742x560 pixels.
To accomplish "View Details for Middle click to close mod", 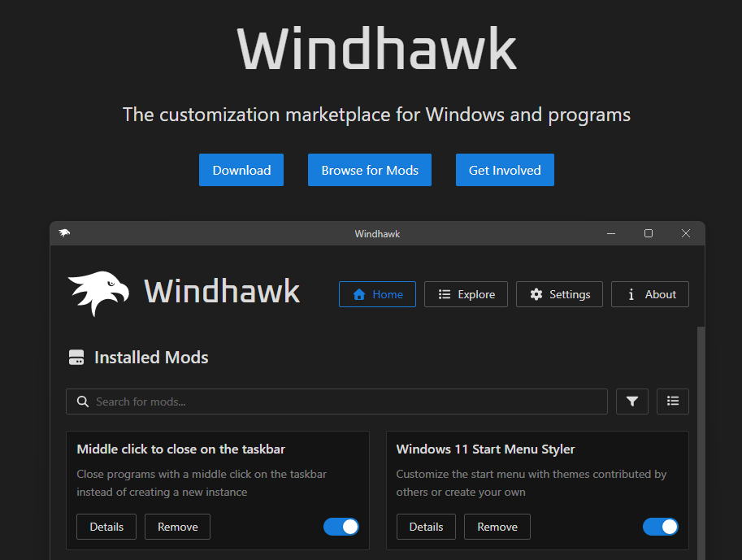I will coord(106,527).
